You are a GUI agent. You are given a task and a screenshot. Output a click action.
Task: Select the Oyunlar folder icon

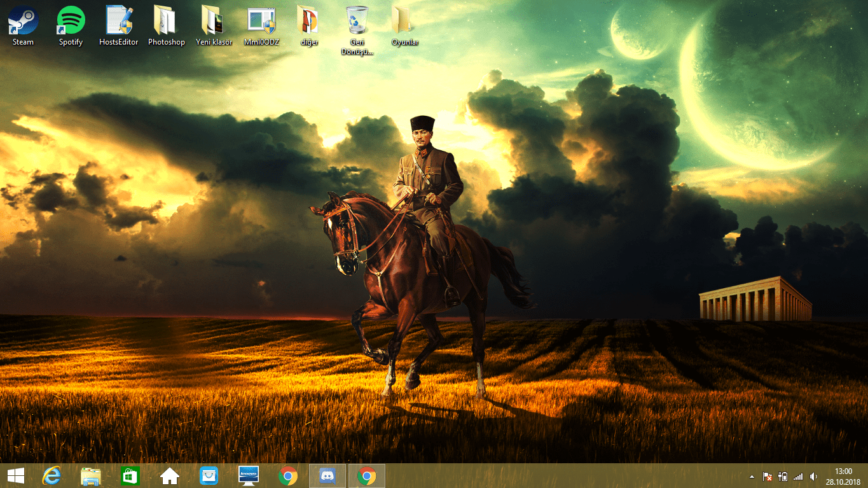[x=404, y=25]
